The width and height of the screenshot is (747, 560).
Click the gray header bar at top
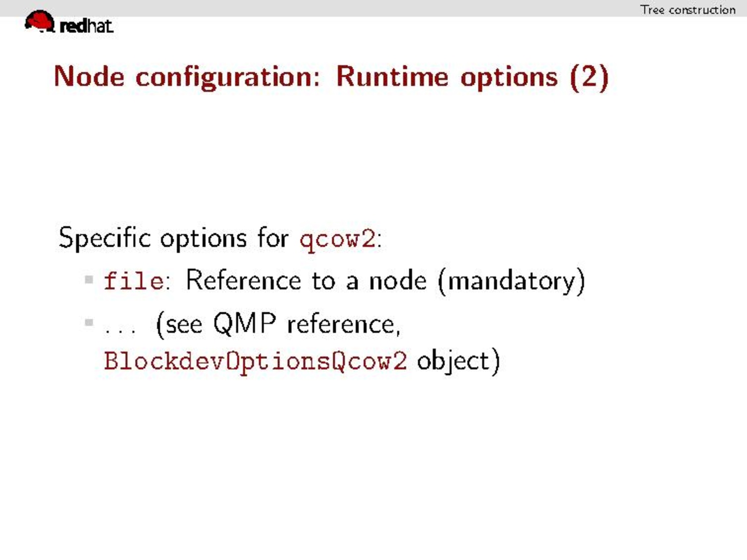point(347,8)
